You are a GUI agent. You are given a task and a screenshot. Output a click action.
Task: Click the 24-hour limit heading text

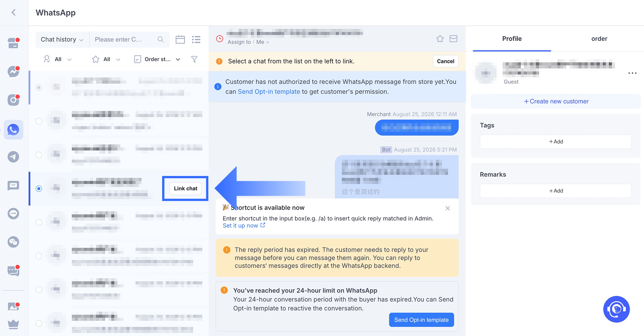click(x=305, y=290)
